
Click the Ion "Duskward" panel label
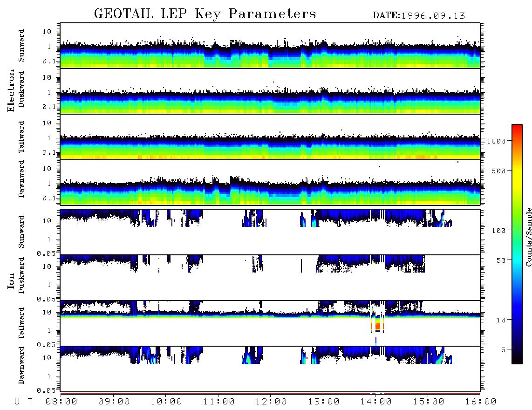point(21,276)
